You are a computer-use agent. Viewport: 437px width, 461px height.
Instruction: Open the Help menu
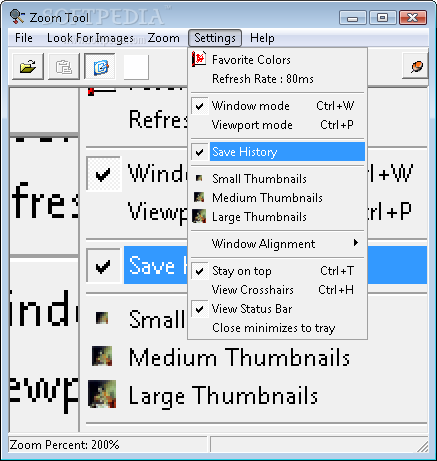tap(262, 38)
